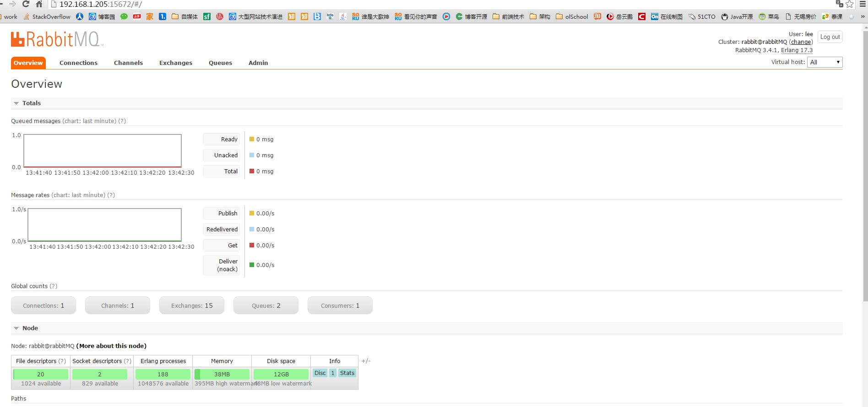
Task: Open More about this node link
Action: [111, 346]
